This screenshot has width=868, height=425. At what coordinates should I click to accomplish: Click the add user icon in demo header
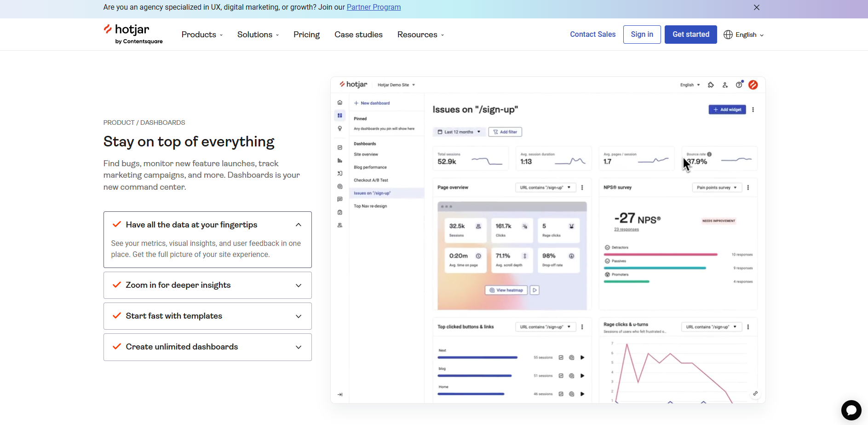725,85
